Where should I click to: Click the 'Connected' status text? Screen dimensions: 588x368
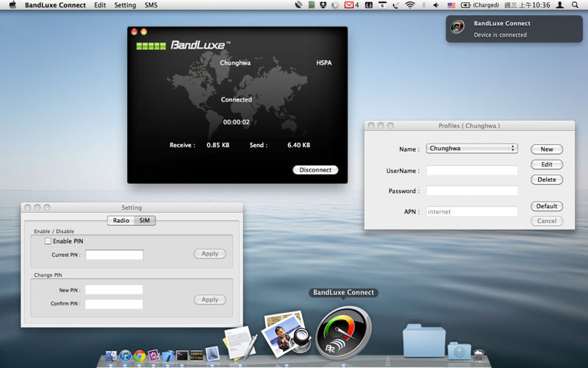click(x=236, y=99)
